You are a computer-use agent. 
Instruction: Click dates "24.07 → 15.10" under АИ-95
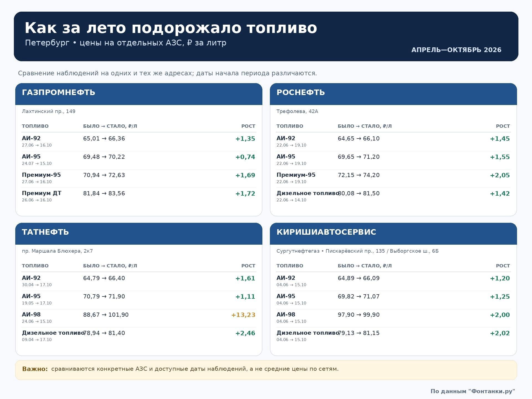point(37,163)
